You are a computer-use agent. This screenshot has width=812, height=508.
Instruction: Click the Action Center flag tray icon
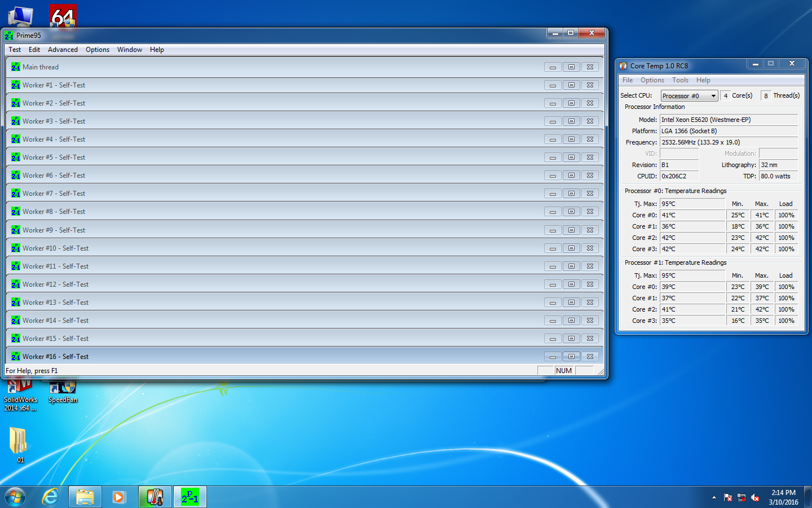pyautogui.click(x=728, y=497)
